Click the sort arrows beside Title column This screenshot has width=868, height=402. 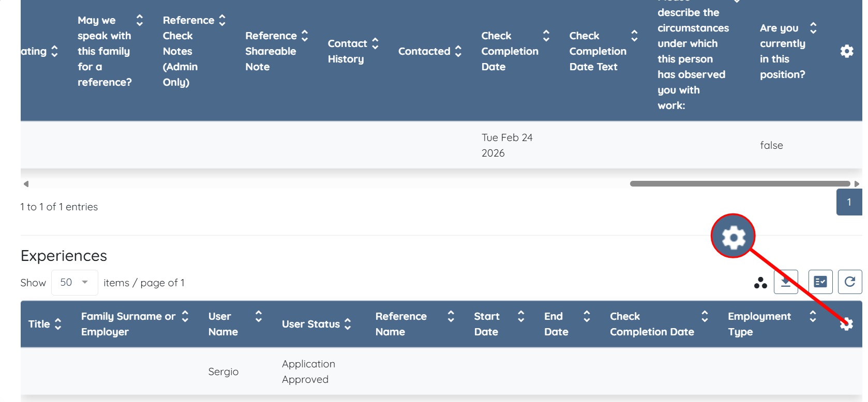tap(58, 324)
